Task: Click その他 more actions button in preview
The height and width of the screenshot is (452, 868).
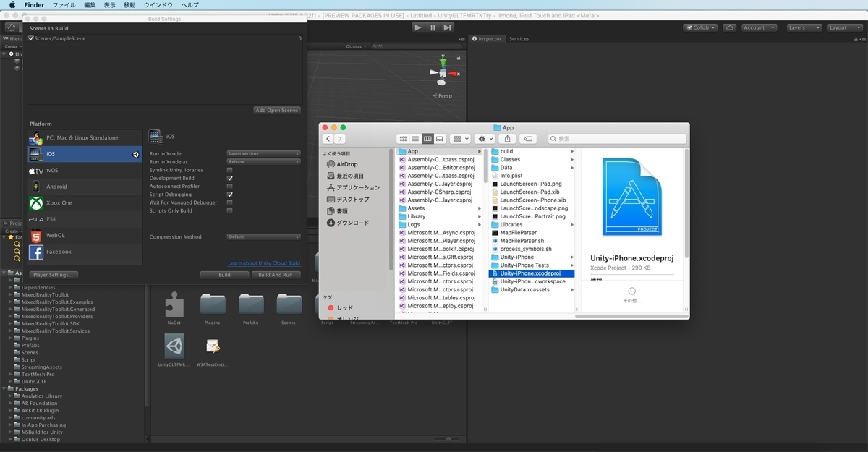Action: tap(631, 294)
